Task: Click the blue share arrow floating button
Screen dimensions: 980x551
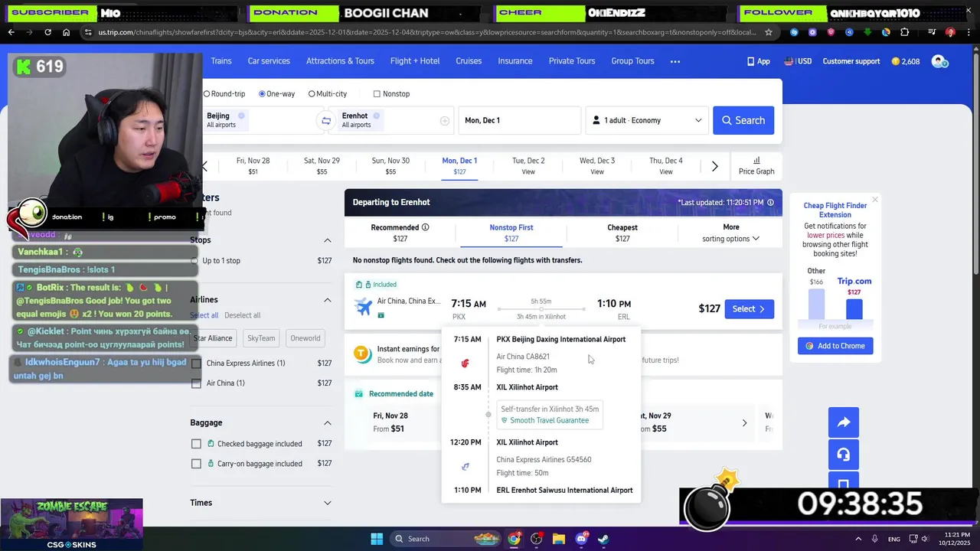Action: click(x=844, y=422)
